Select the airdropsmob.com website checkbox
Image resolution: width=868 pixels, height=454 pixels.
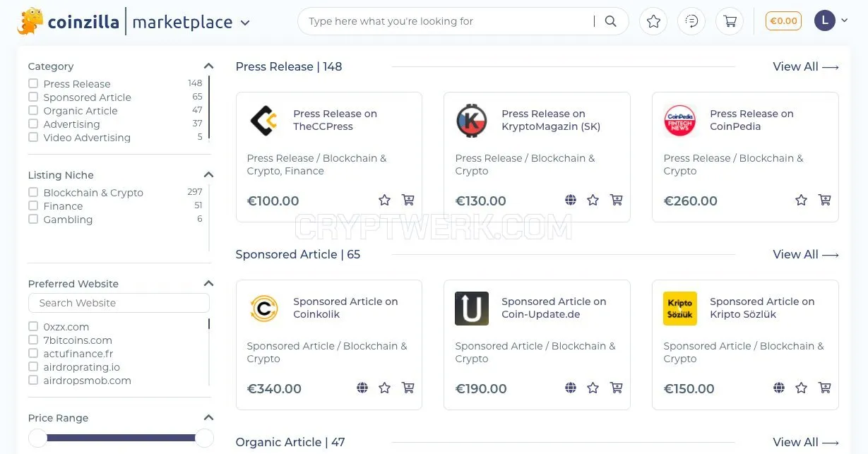(x=33, y=380)
